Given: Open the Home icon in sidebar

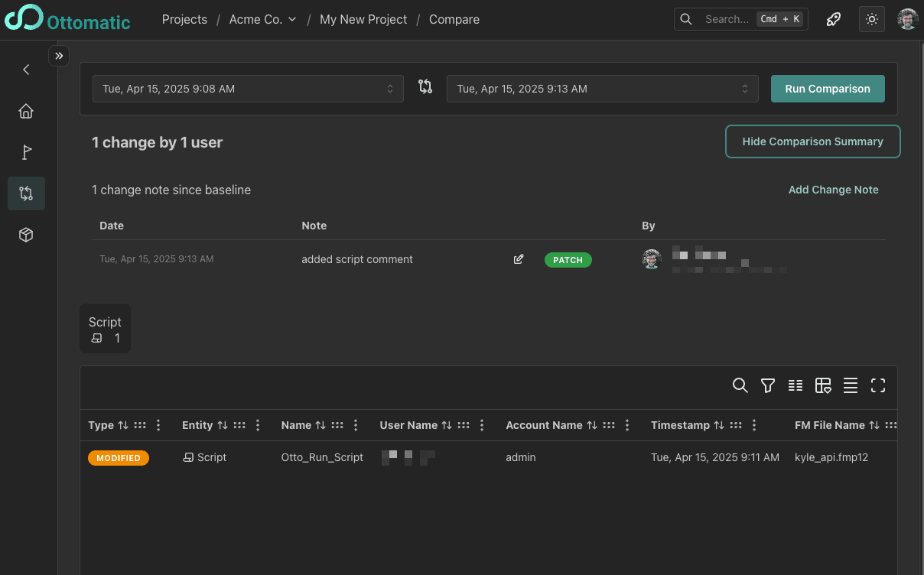Looking at the screenshot, I should (26, 112).
